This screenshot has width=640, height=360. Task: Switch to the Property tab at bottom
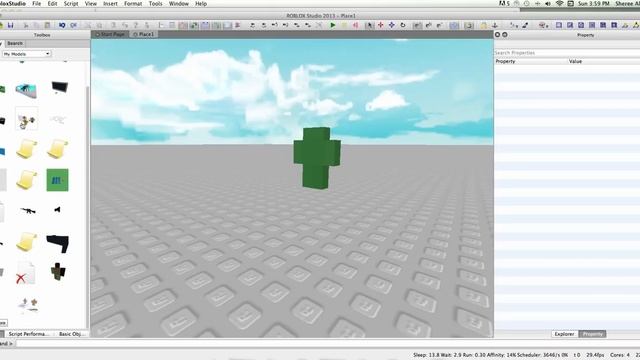(x=592, y=334)
